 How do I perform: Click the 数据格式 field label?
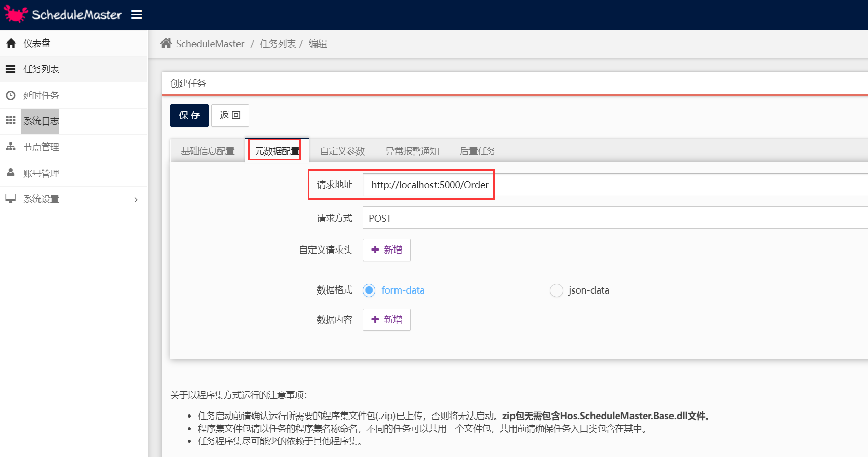coord(335,290)
